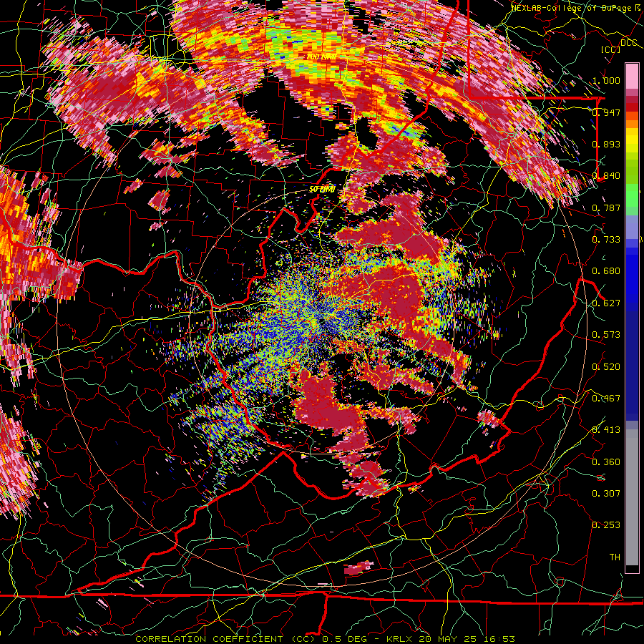The width and height of the screenshot is (644, 644).
Task: Click the 0.253 scale value
Action: coord(606,525)
